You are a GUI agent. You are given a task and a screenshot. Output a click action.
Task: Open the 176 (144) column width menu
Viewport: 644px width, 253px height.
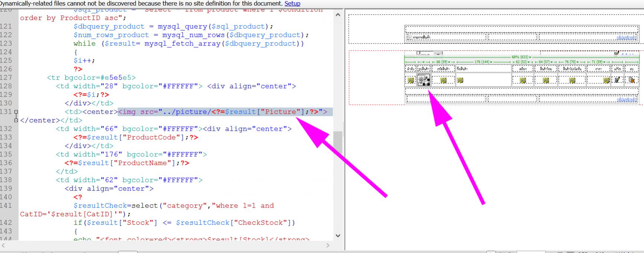pos(483,62)
